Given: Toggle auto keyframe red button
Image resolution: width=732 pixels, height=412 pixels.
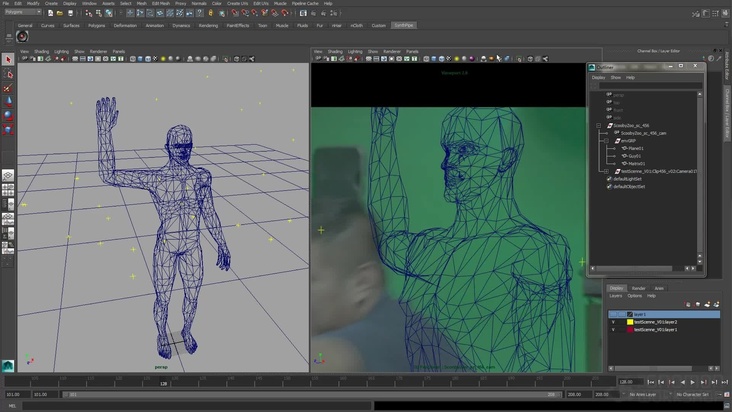Looking at the screenshot, I should point(727,395).
